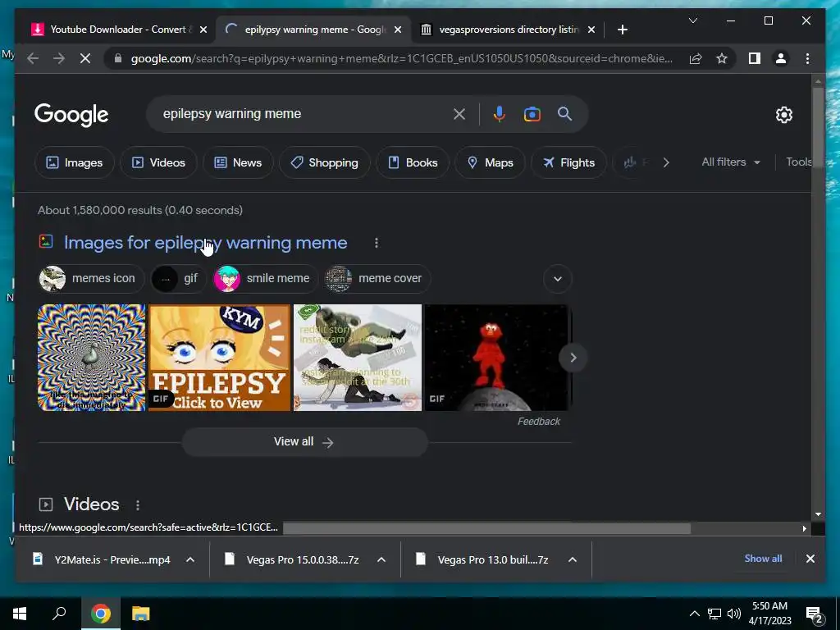840x630 pixels.
Task: Open Chrome side panel
Action: click(x=755, y=58)
